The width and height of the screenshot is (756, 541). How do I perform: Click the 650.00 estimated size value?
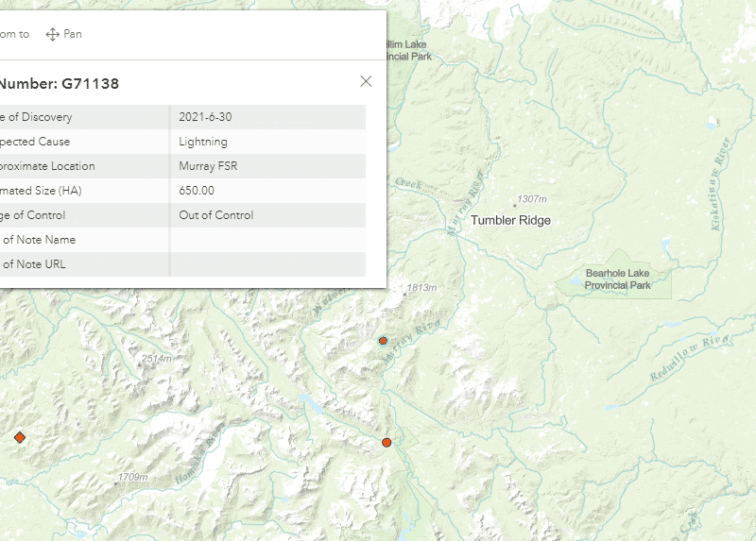[x=197, y=191]
